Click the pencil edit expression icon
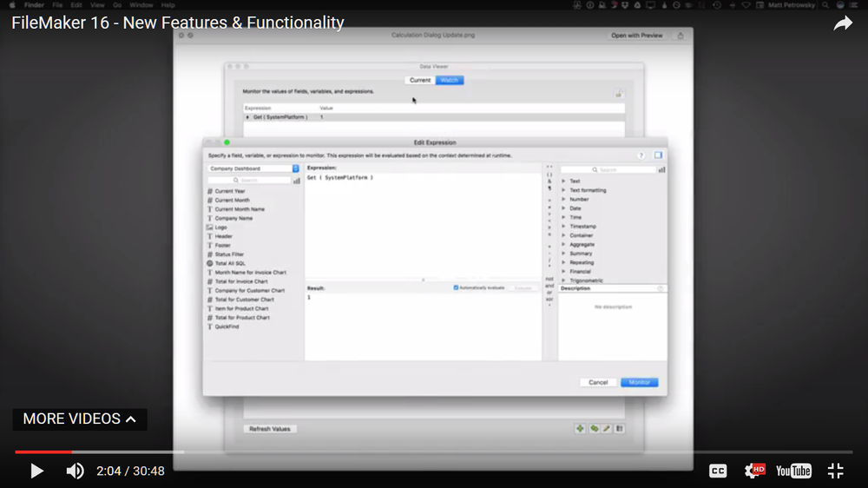The width and height of the screenshot is (868, 488). (x=607, y=429)
